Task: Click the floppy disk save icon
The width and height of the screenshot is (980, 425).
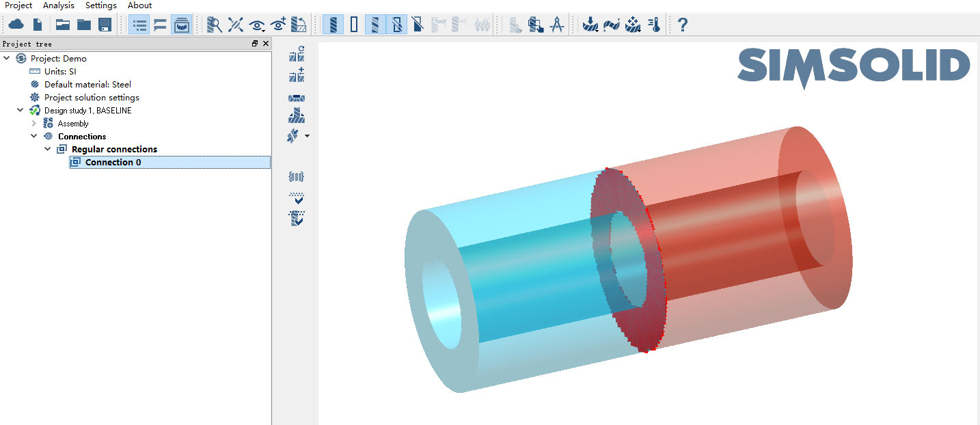Action: pos(105,25)
